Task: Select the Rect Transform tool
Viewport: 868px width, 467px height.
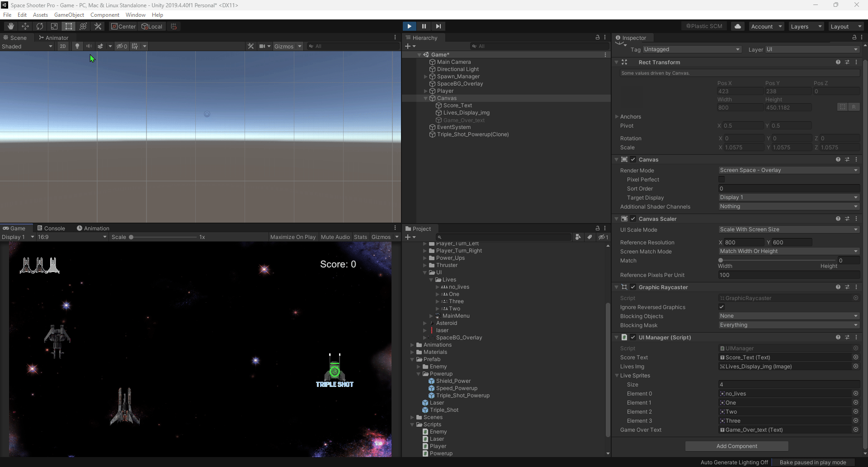Action: pos(68,26)
